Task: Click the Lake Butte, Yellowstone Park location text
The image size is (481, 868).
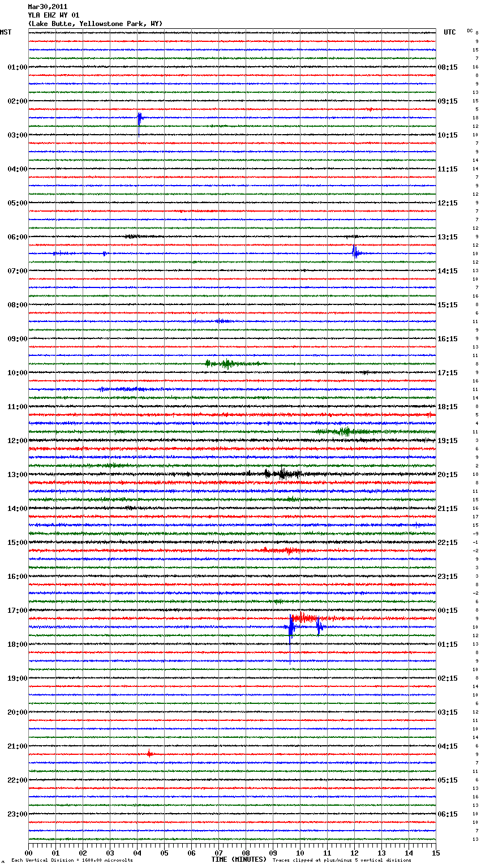Action: tap(95, 24)
